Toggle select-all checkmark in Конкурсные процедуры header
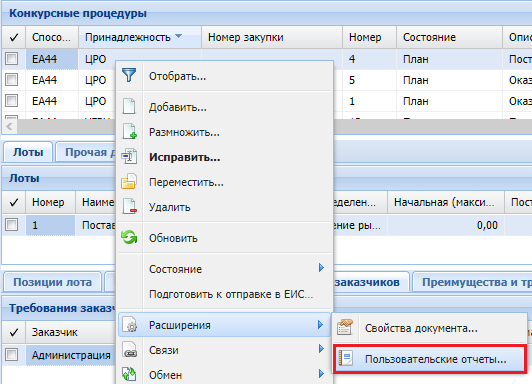The image size is (532, 384). 14,37
